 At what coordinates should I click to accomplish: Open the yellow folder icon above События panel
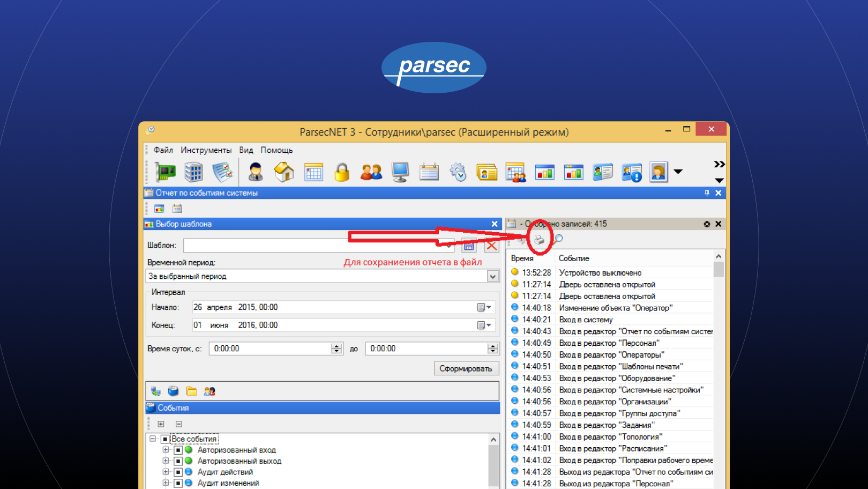pyautogui.click(x=191, y=391)
